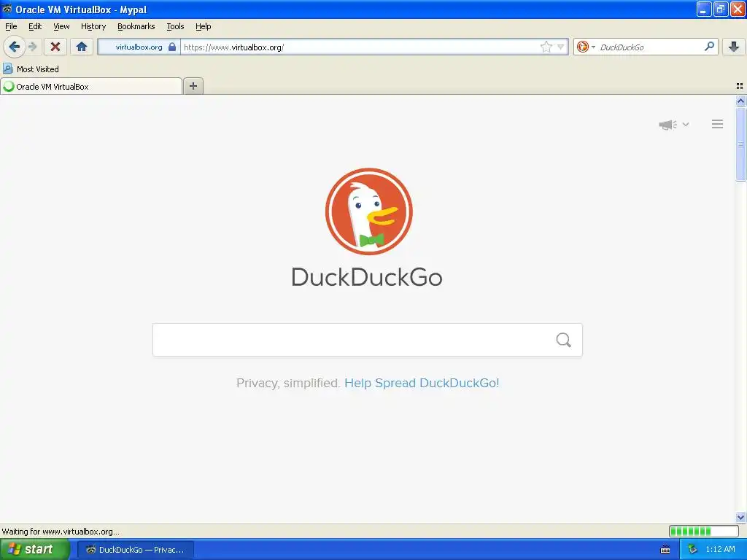Click the virtualbox.org site identity label
This screenshot has height=560, width=747.
[x=139, y=47]
